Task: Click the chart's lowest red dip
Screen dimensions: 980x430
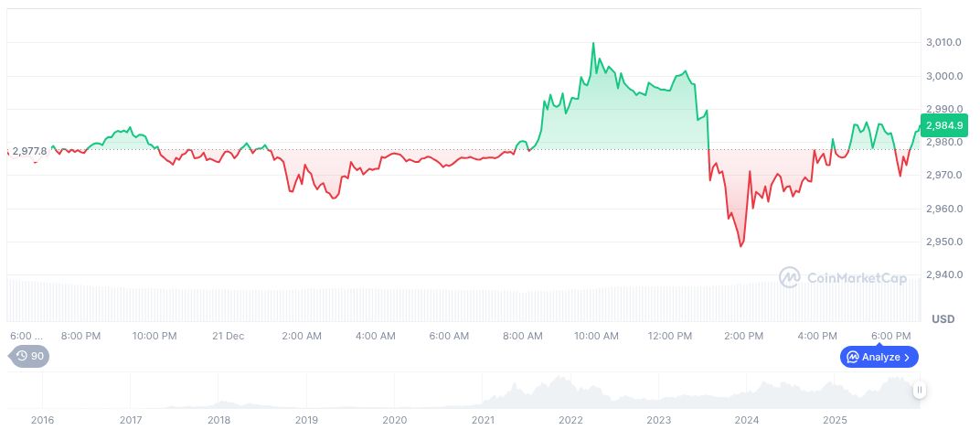Action: (740, 246)
